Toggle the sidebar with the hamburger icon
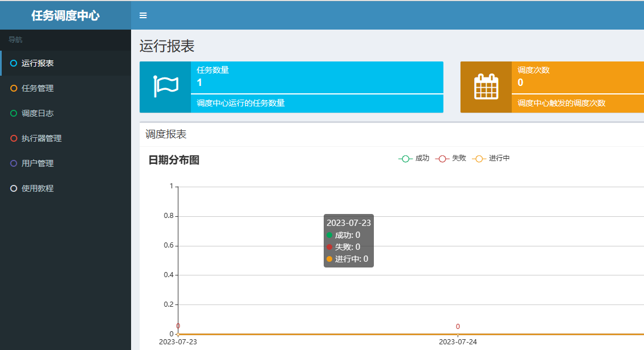 click(143, 15)
